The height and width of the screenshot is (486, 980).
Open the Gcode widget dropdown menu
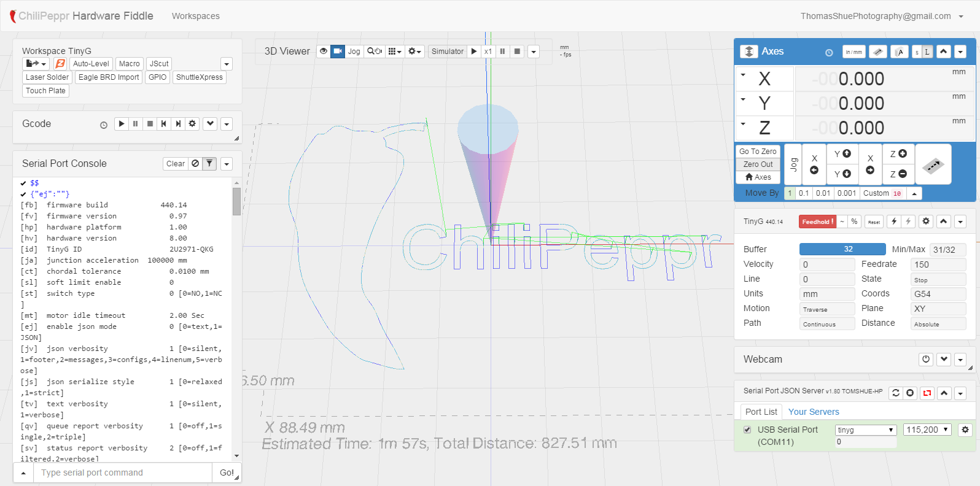[227, 124]
